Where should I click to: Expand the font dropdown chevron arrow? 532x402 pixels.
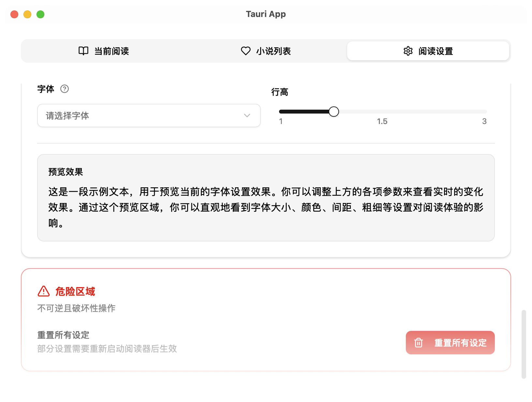(247, 116)
